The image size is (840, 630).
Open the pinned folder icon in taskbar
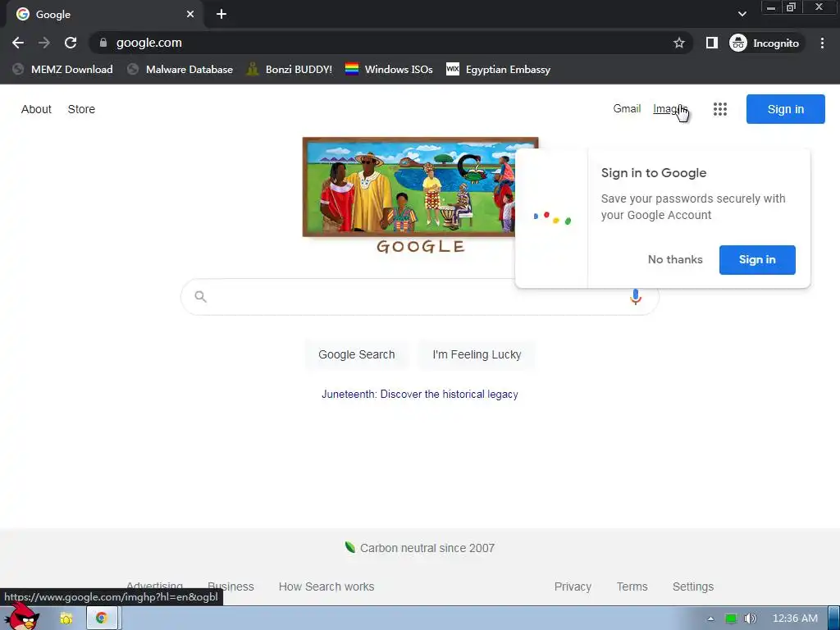pyautogui.click(x=66, y=619)
